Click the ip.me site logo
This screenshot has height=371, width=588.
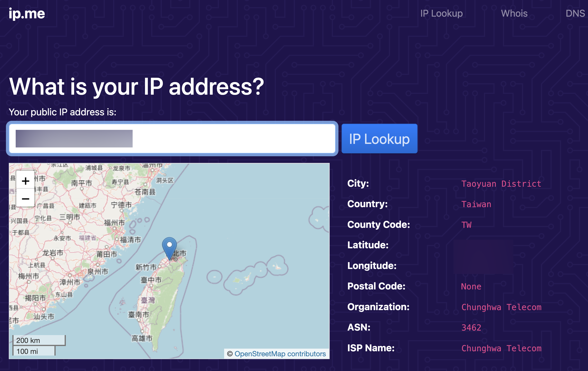(x=27, y=14)
